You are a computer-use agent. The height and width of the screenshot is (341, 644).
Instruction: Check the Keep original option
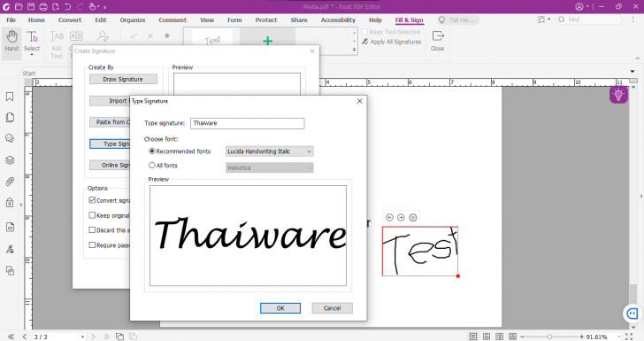(x=92, y=215)
